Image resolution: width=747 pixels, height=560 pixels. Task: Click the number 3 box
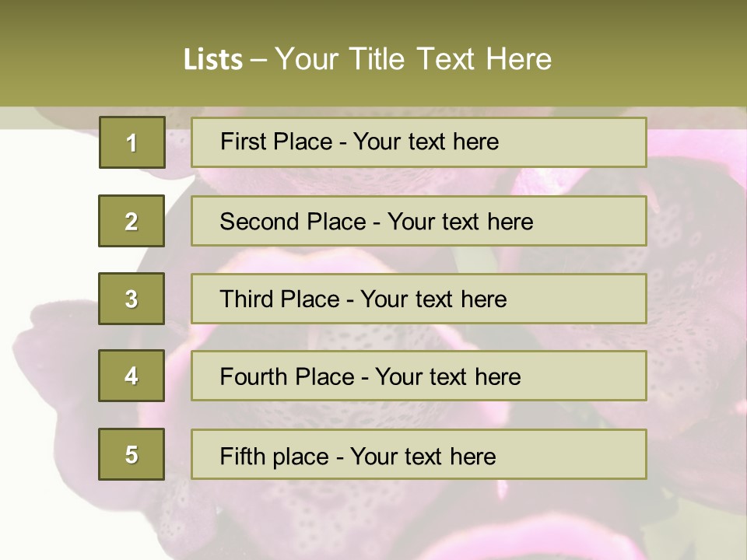tap(132, 299)
